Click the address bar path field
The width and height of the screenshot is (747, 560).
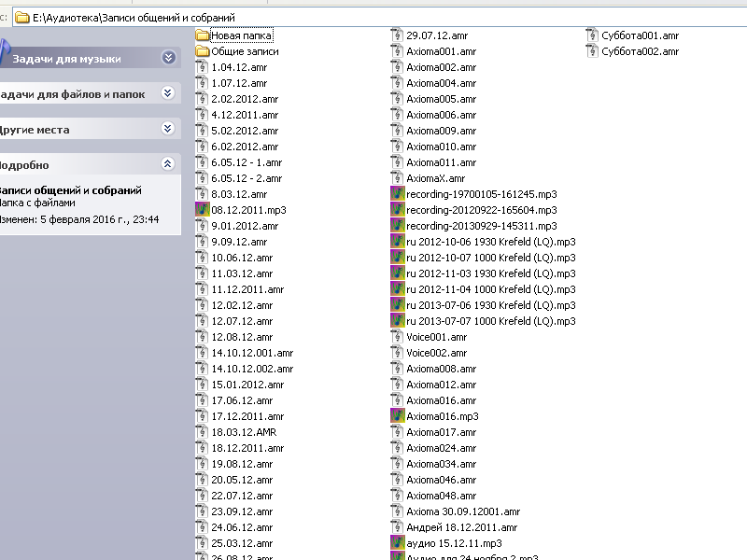(373, 18)
